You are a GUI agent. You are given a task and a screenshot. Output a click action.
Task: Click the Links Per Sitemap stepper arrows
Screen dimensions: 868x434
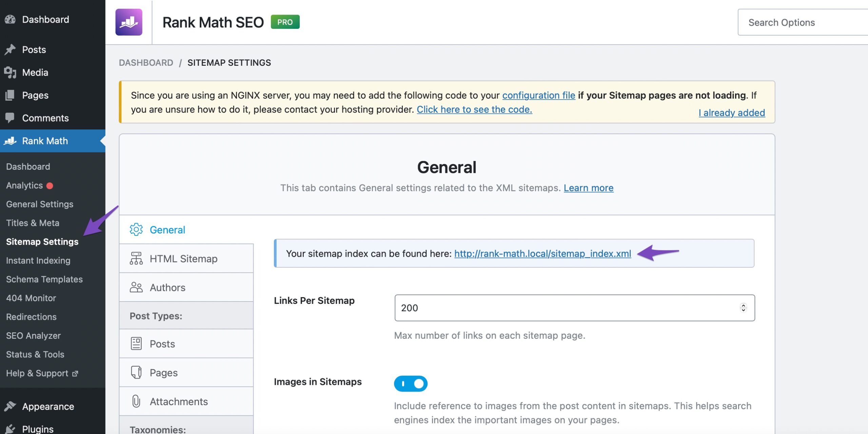(x=743, y=308)
